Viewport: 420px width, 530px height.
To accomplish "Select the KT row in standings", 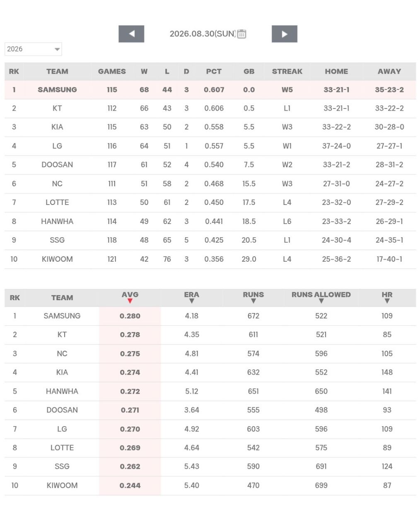I will point(210,108).
